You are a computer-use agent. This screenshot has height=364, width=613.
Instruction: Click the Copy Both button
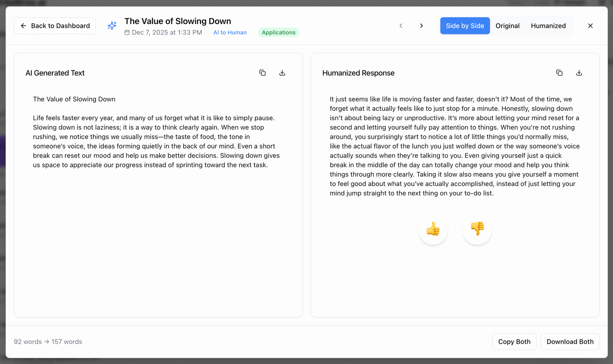514,342
